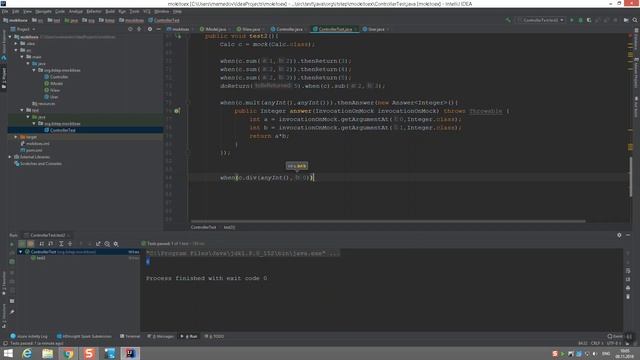Select pom.xml in project tree
The height and width of the screenshot is (360, 640).
31,150
